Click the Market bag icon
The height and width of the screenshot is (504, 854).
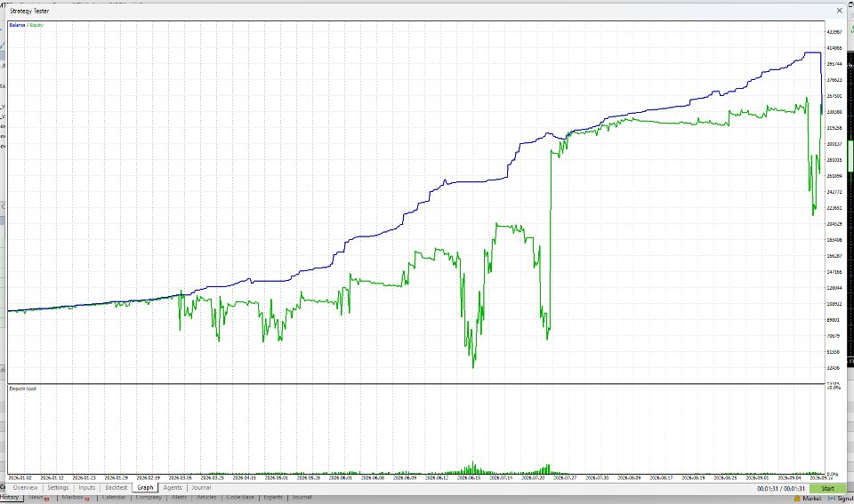pyautogui.click(x=797, y=498)
